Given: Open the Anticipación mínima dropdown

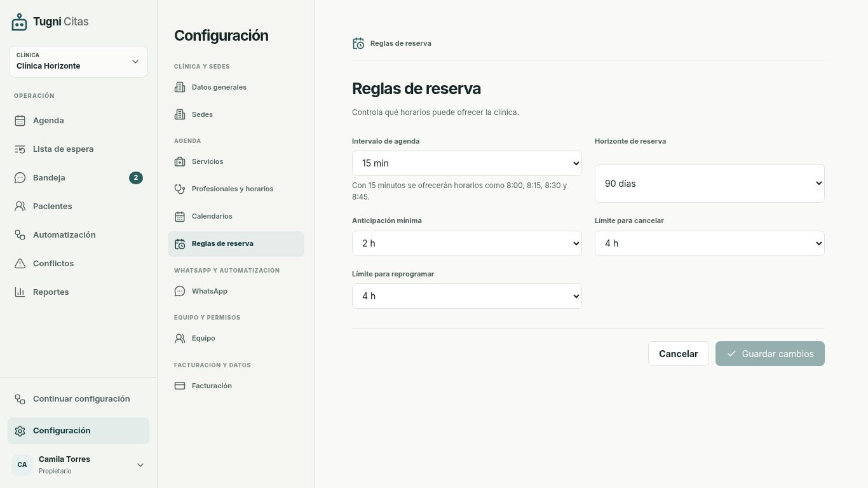Looking at the screenshot, I should coord(467,243).
